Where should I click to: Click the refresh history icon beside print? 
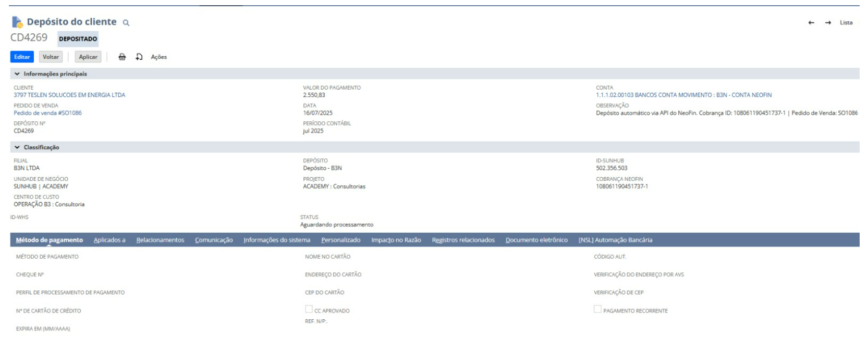(139, 57)
